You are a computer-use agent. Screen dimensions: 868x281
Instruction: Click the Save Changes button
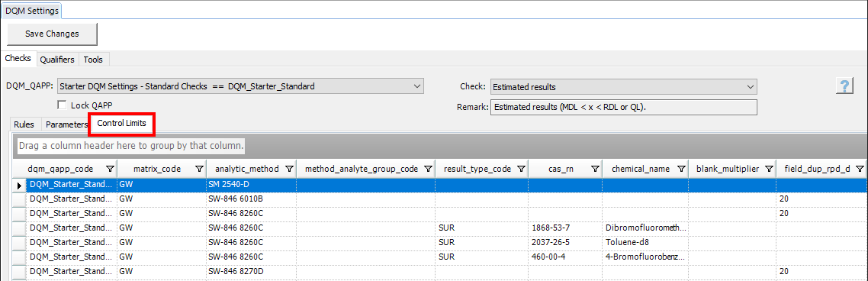[x=52, y=34]
